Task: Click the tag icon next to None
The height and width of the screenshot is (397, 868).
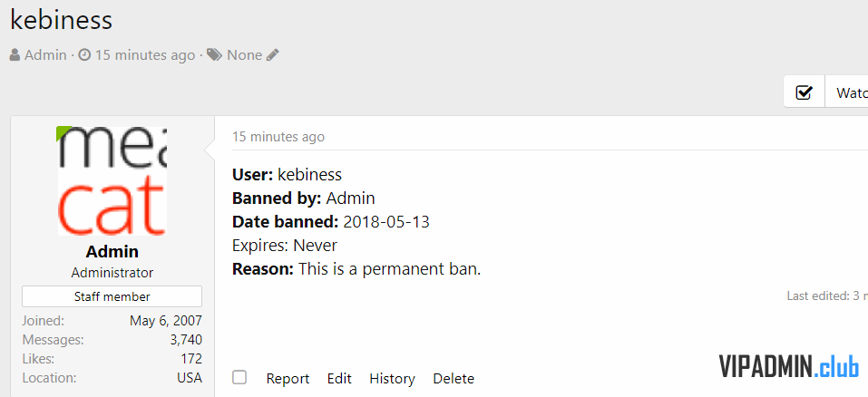Action: tap(214, 55)
